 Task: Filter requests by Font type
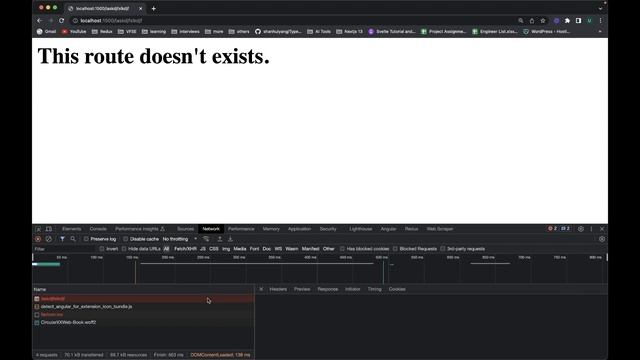pyautogui.click(x=254, y=249)
